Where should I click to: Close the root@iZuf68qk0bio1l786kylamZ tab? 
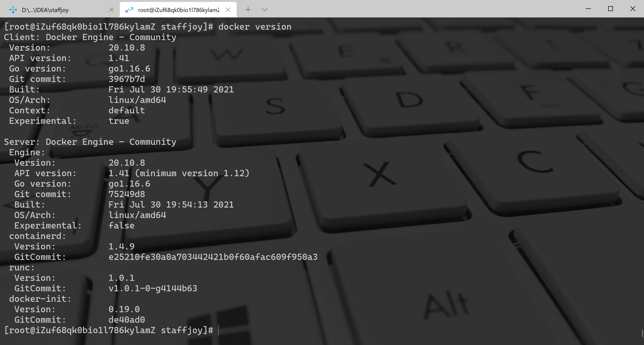(228, 10)
